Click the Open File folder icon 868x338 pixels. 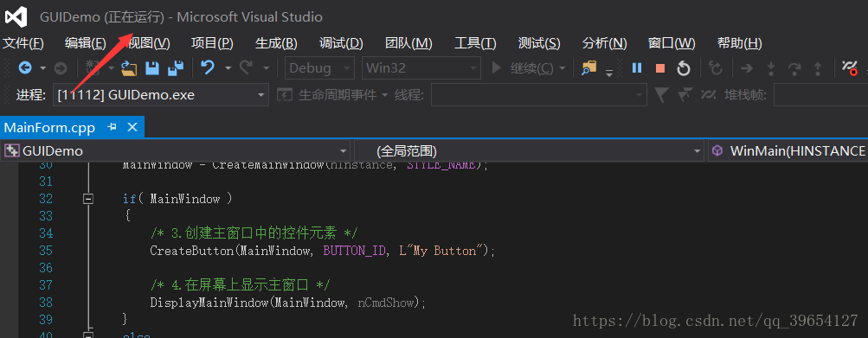click(x=129, y=68)
